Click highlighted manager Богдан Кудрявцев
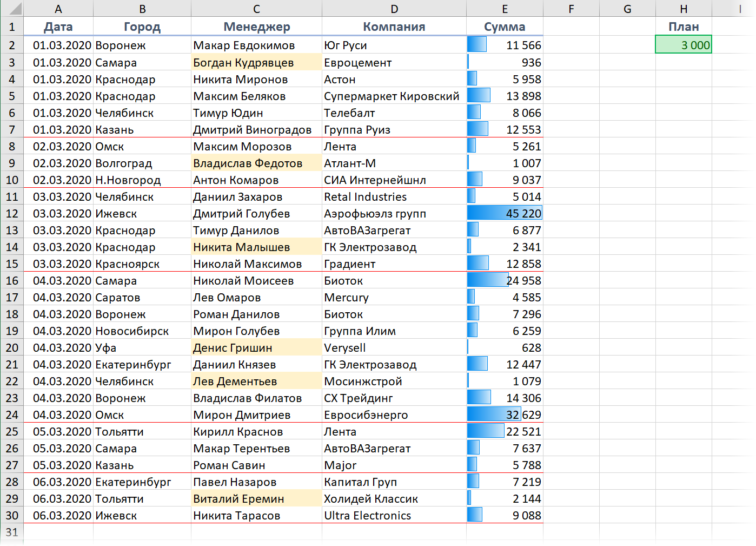The height and width of the screenshot is (546, 756). tap(256, 62)
